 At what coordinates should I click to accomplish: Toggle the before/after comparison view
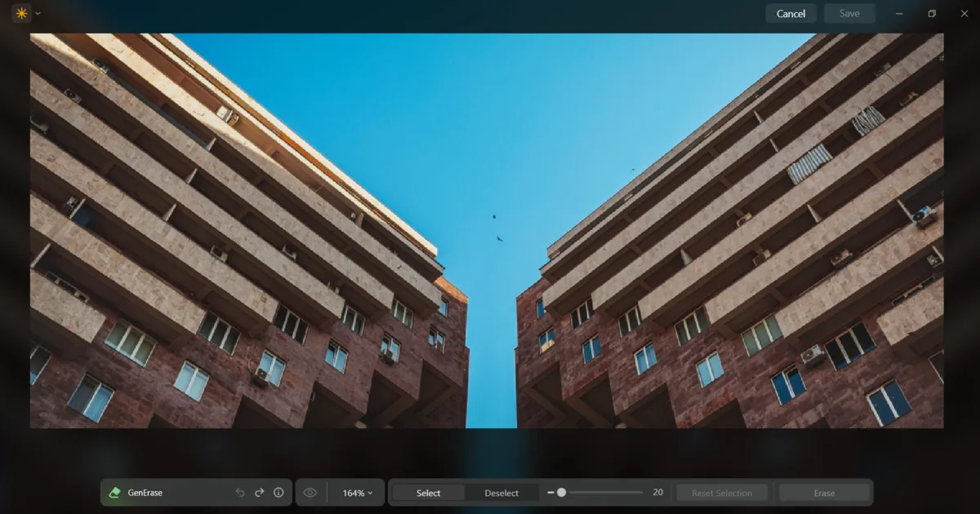tap(310, 492)
